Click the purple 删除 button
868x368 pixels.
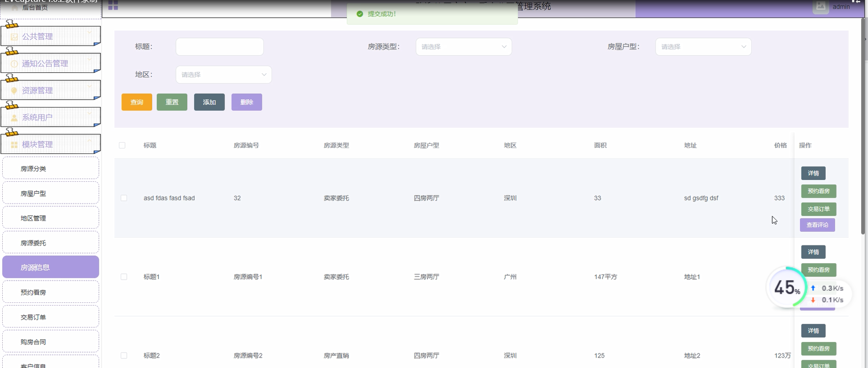247,102
